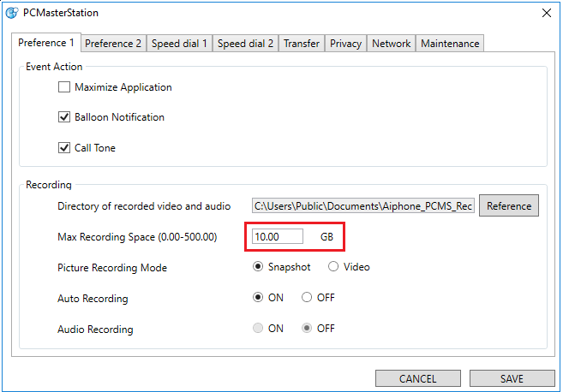Toggle the Call Tone checkbox
563x392 pixels.
pos(64,148)
